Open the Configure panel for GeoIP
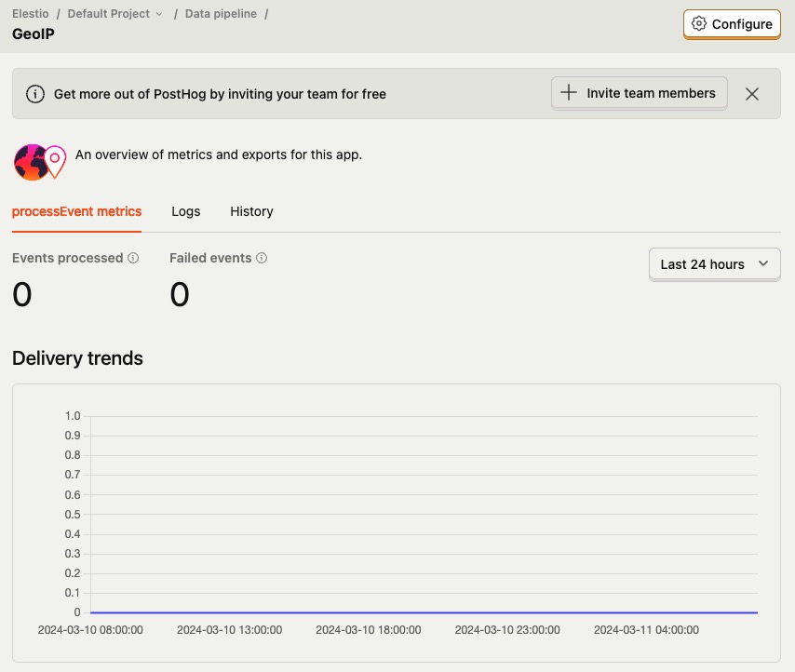Screen dimensions: 795x672 tap(732, 23)
